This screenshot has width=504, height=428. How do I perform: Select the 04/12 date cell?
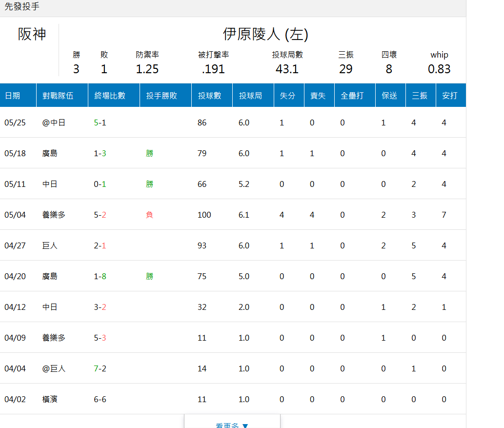tap(15, 307)
